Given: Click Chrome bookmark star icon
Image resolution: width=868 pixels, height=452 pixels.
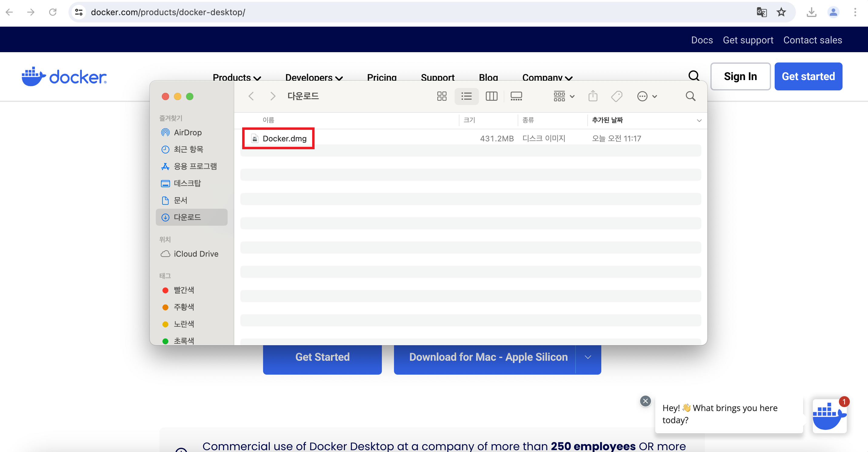Looking at the screenshot, I should tap(781, 12).
